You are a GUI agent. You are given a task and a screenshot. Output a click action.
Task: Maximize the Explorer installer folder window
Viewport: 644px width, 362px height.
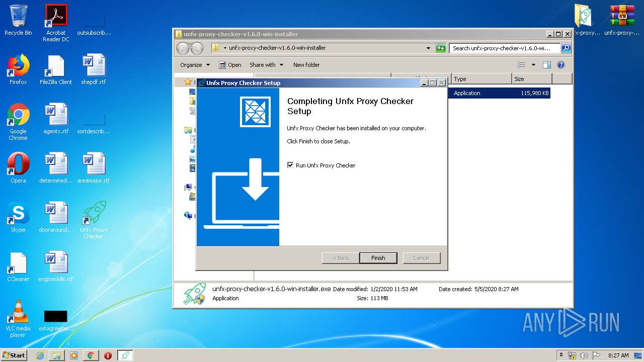click(x=558, y=34)
